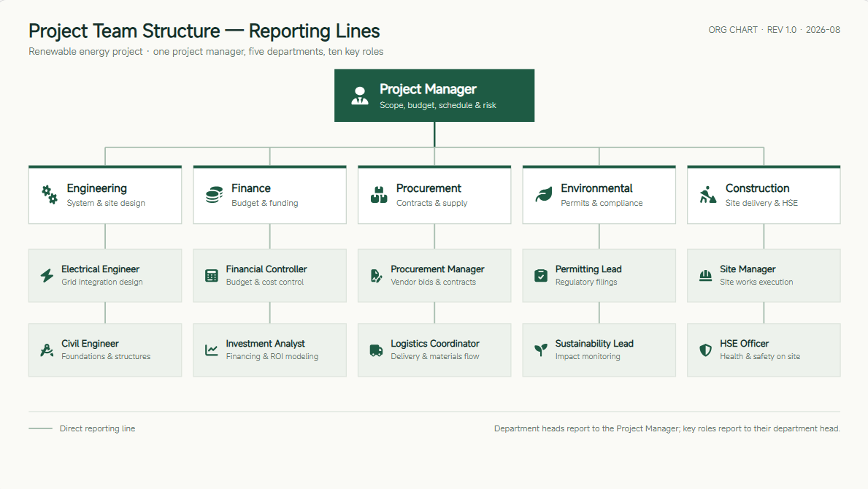Click the Project Manager person icon
The image size is (868, 489).
(360, 96)
